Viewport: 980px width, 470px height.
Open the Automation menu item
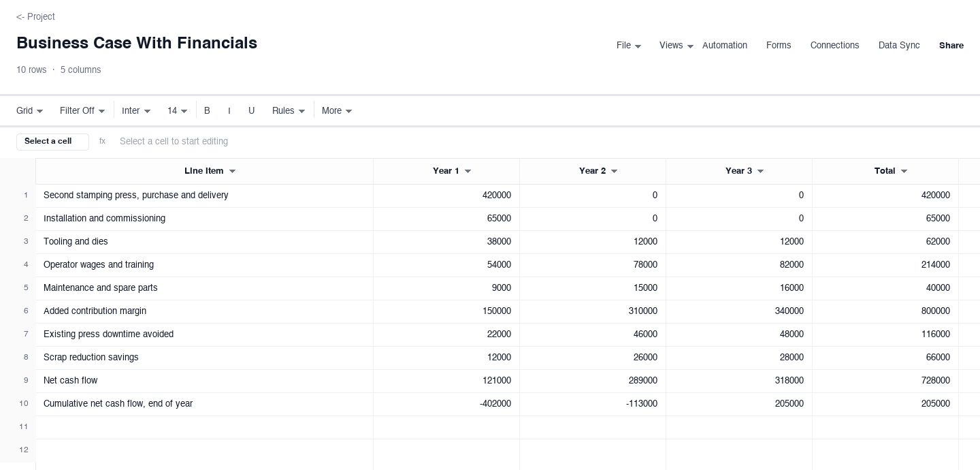coord(725,46)
